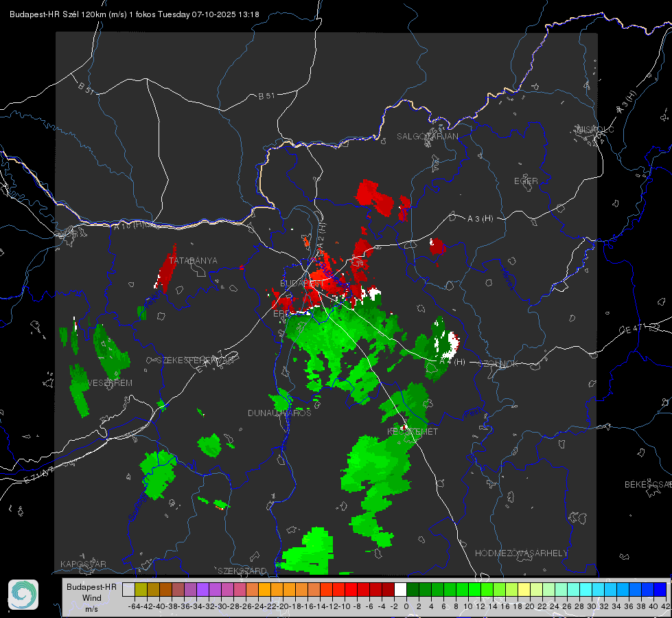Click the light grey first legend swatch
Screen dimensions: 672x618
point(128,590)
